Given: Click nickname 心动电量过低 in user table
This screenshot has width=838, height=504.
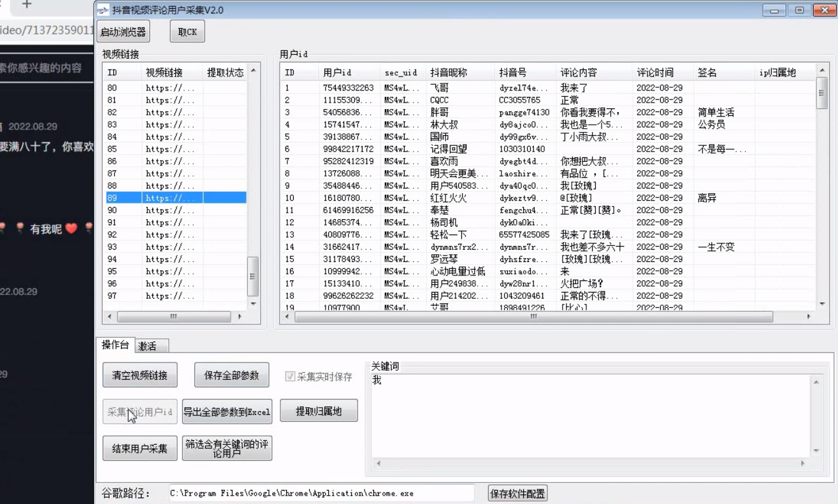Looking at the screenshot, I should pos(458,271).
